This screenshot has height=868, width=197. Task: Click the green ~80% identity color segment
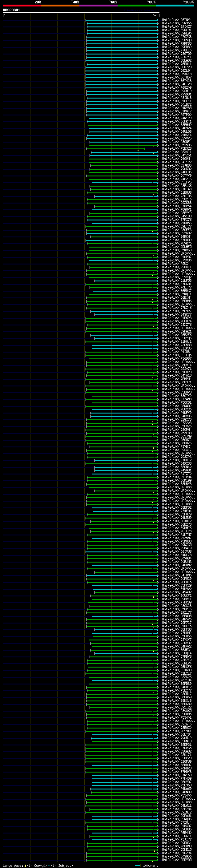tap(137, 6)
